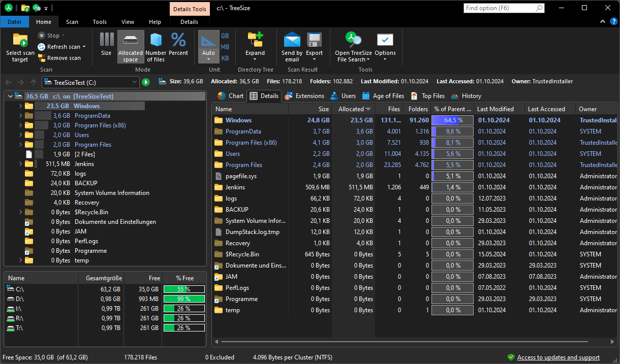Screen dimensions: 620x364
Task: Click the Refresh scan icon
Action: (x=40, y=46)
